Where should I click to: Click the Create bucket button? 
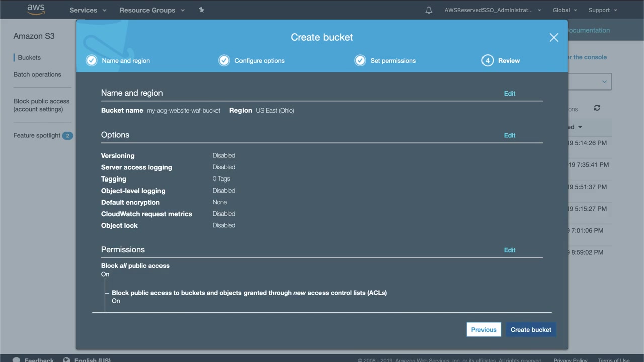point(531,330)
